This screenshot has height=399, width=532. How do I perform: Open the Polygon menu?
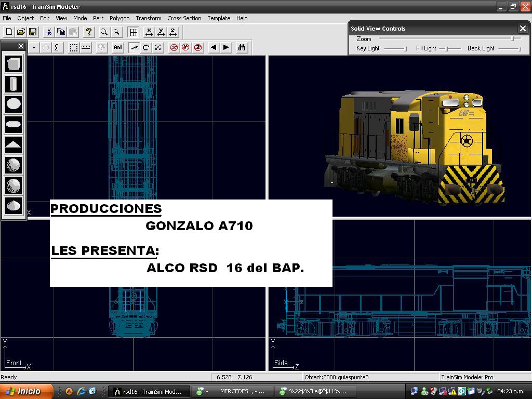tap(119, 18)
